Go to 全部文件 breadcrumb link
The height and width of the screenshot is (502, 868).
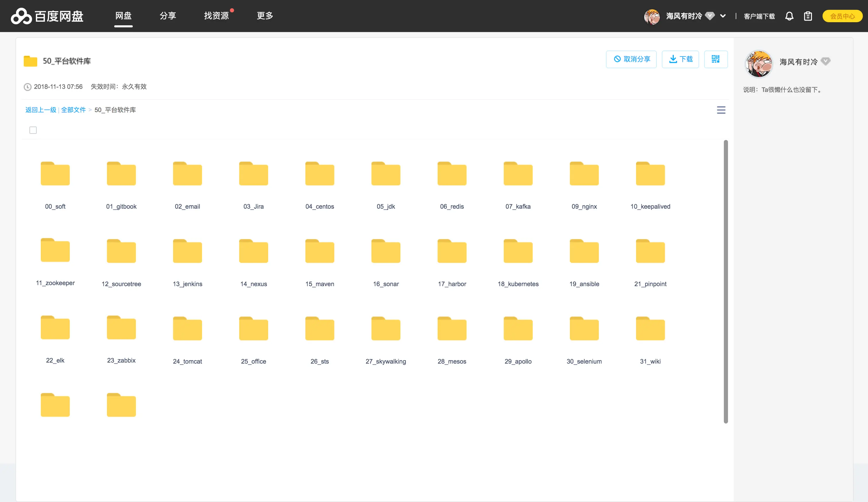click(73, 110)
